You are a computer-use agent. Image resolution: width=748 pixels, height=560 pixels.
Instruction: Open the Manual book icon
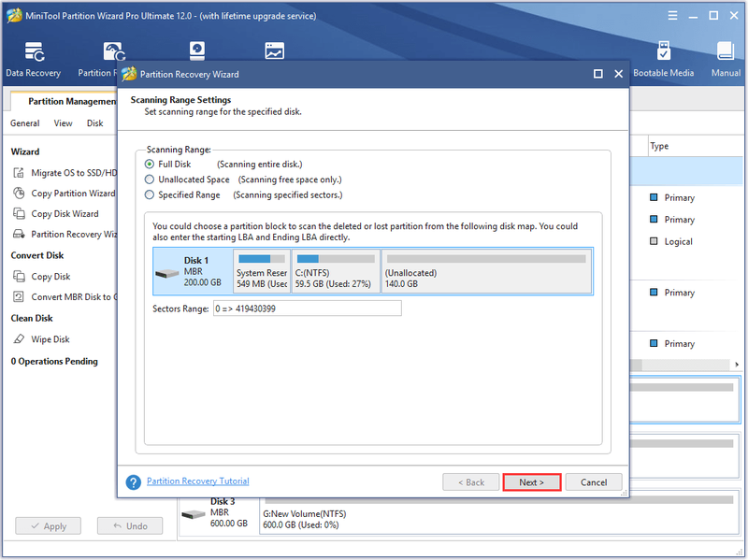[726, 51]
